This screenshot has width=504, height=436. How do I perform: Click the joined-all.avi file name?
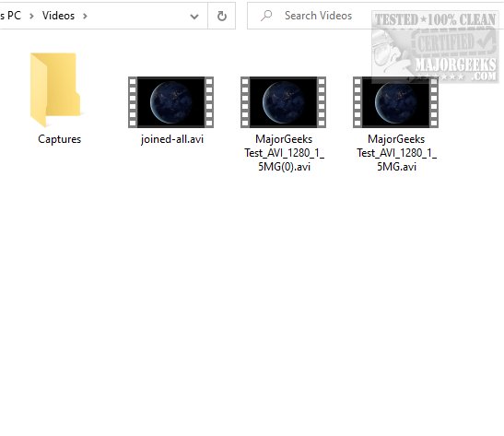[172, 139]
